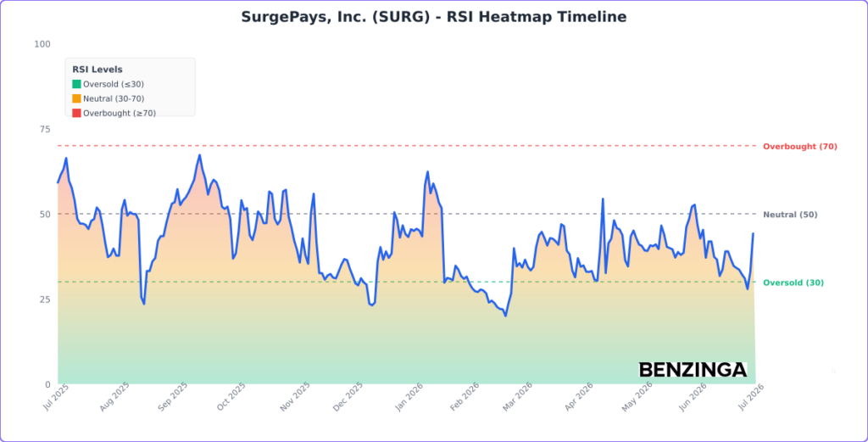Select the 'RSI Levels' legend heading
This screenshot has height=442, width=868.
(97, 70)
